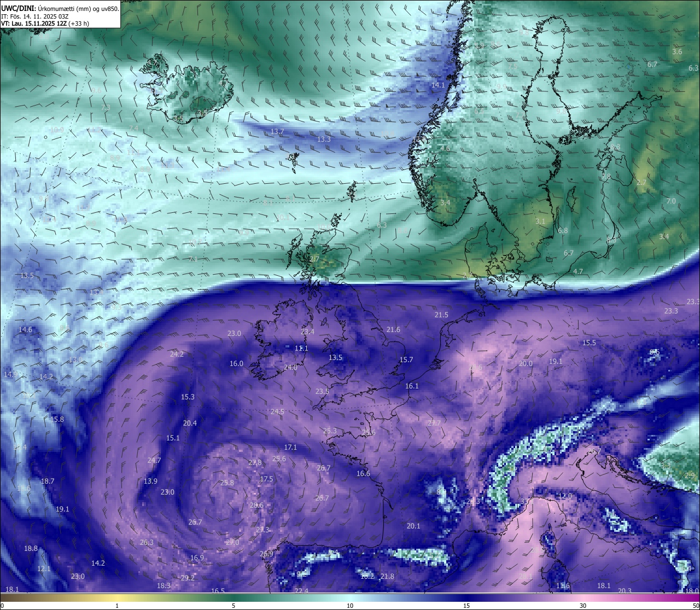This screenshot has height=610, width=700.
Task: Click the 7.0 value on the right edge
Action: (671, 201)
